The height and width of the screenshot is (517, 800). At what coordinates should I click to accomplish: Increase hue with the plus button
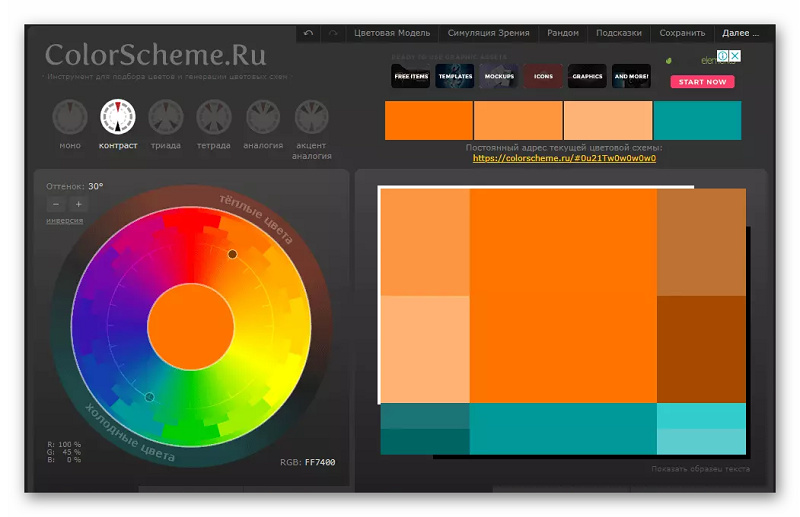click(x=79, y=204)
